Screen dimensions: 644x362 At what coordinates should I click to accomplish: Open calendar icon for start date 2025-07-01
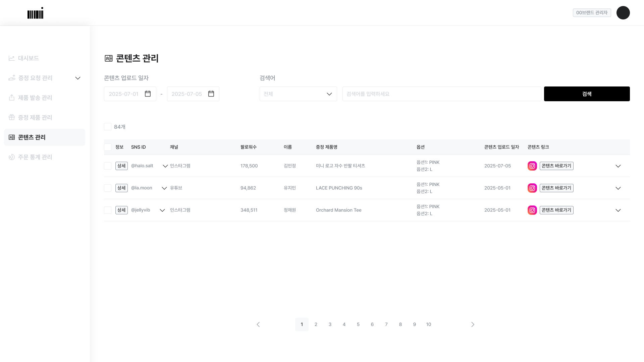pyautogui.click(x=148, y=94)
